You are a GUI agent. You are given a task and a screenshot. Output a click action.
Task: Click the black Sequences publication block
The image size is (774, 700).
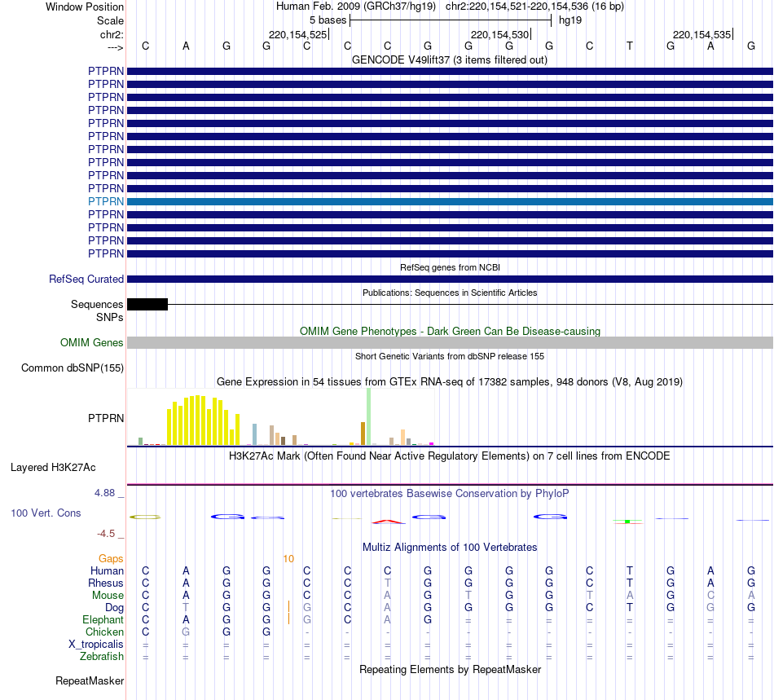pos(147,305)
